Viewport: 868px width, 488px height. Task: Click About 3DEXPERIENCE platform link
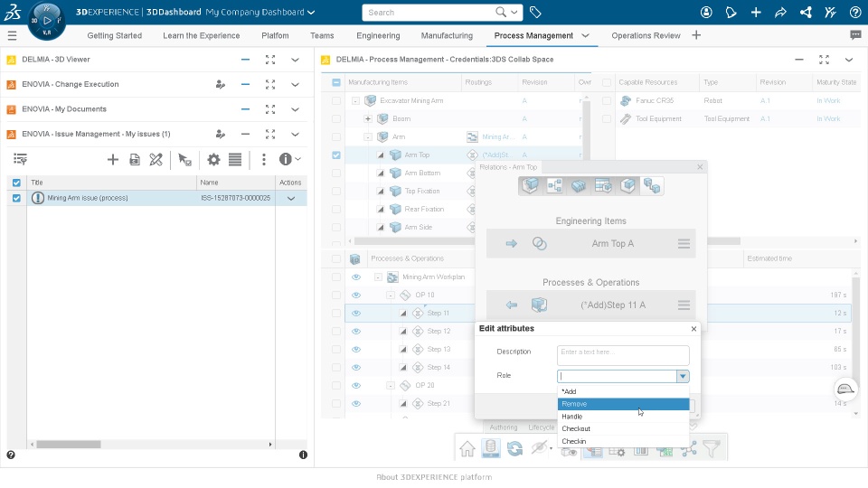point(434,477)
